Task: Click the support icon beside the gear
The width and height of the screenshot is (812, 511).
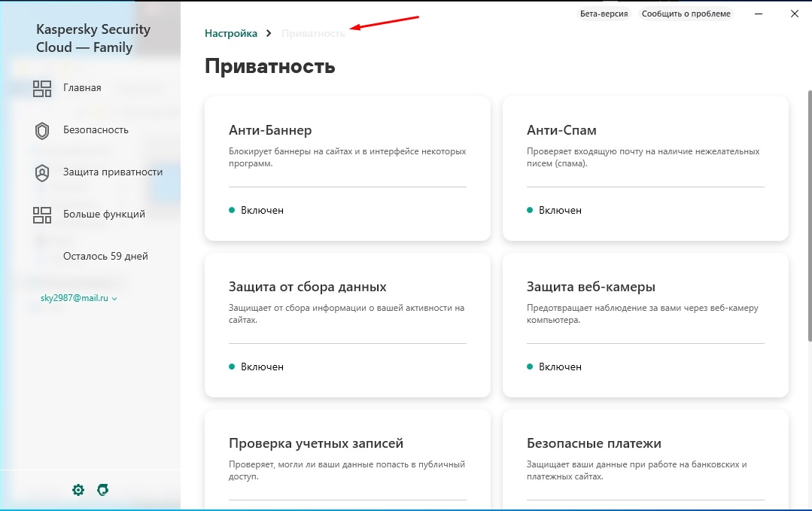Action: click(103, 490)
